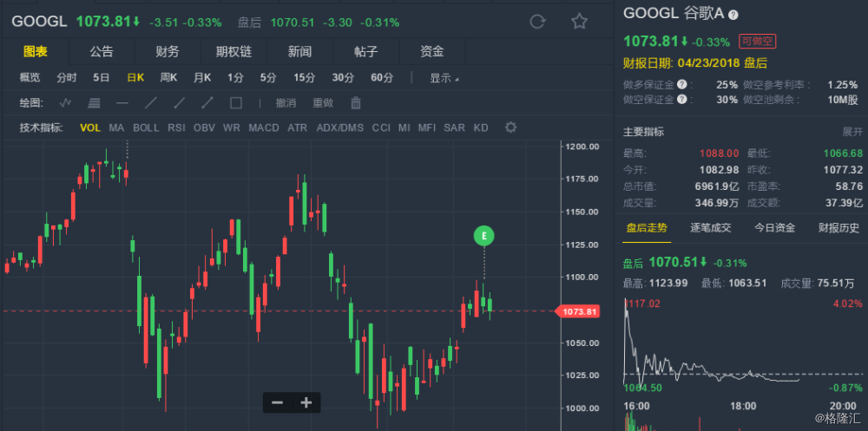This screenshot has width=868, height=431.
Task: Toggle the MI indicator
Action: pyautogui.click(x=404, y=127)
